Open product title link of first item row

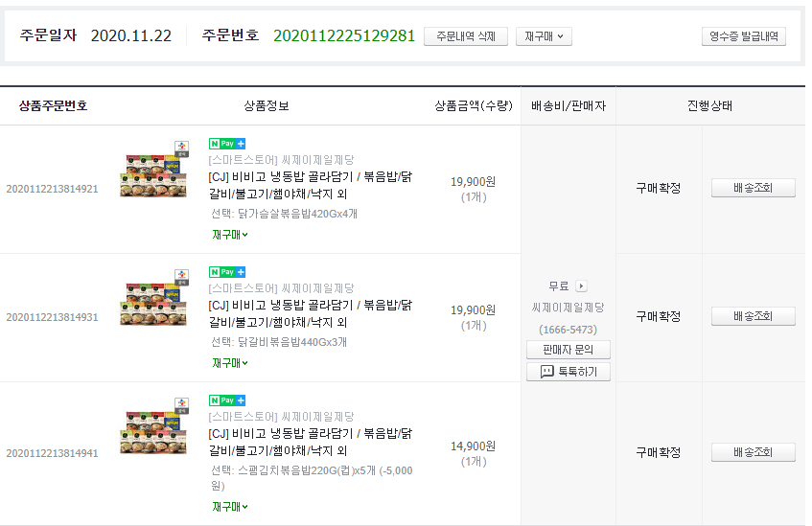(311, 185)
